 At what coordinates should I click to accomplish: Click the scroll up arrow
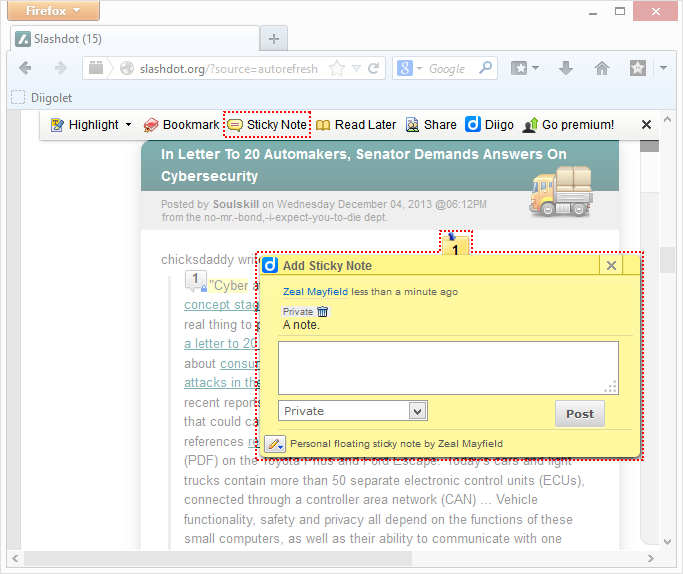pyautogui.click(x=667, y=119)
